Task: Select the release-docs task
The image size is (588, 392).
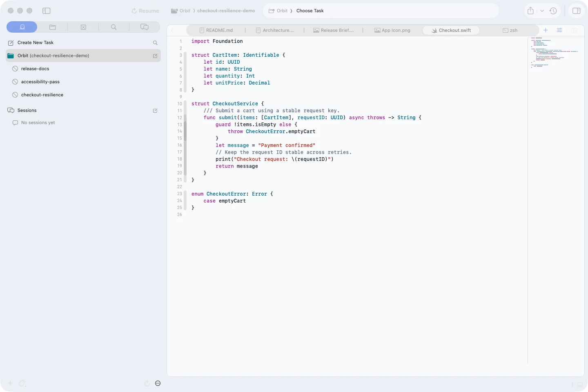Action: tap(35, 69)
